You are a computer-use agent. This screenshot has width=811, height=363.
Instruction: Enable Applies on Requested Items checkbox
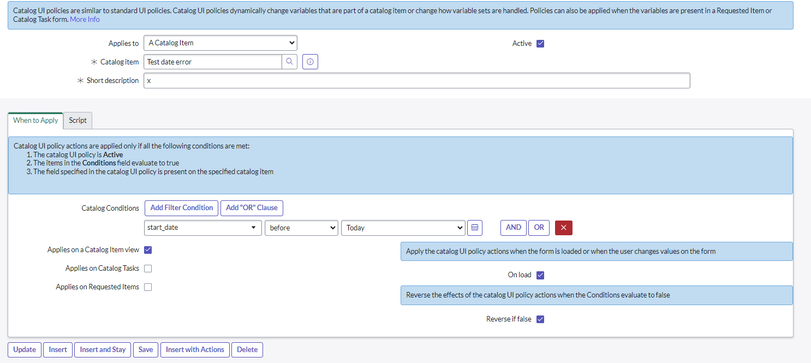tap(148, 287)
